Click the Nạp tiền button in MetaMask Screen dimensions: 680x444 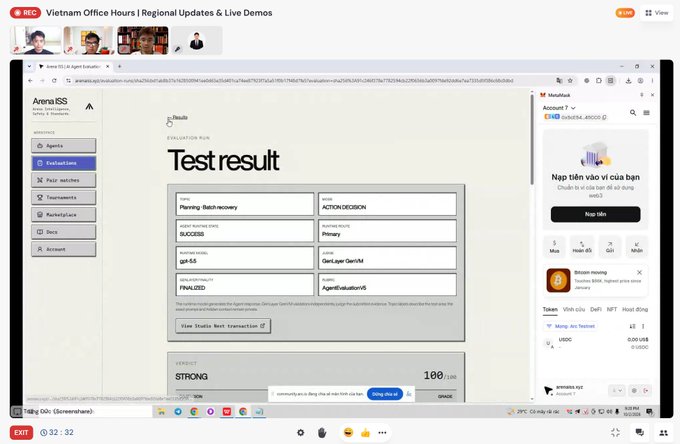[x=595, y=214]
